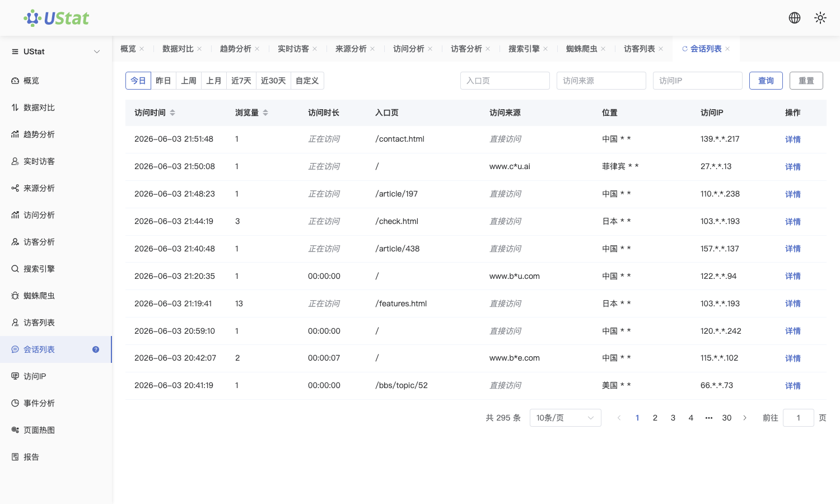Click 会话列表 chat bubble icon in sidebar

coord(15,349)
